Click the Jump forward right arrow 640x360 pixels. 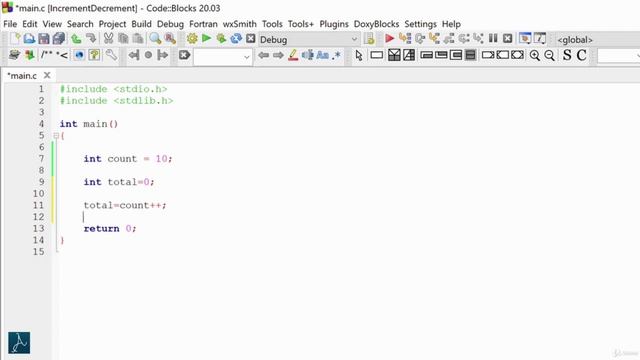pos(278,55)
